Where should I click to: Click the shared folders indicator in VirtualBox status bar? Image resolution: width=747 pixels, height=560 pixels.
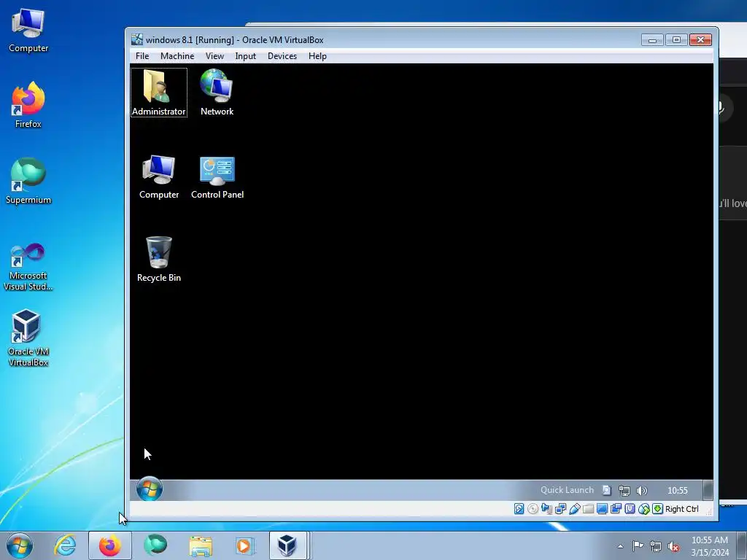[x=588, y=508]
